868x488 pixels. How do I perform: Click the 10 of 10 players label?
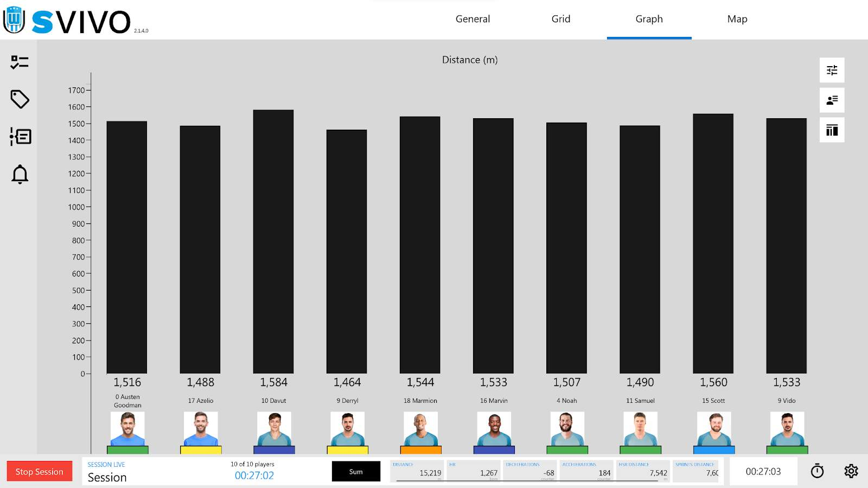(x=252, y=464)
